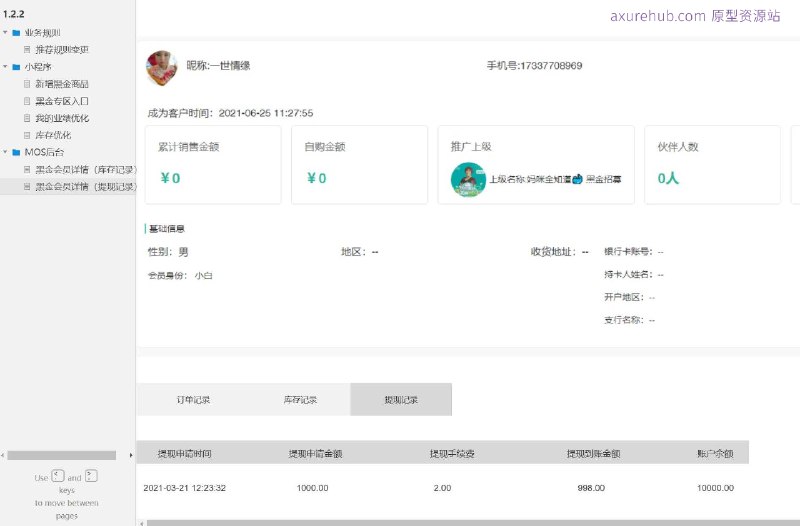The image size is (800, 526).
Task: Click the sidebar scroll left arrow
Action: (x=3, y=455)
